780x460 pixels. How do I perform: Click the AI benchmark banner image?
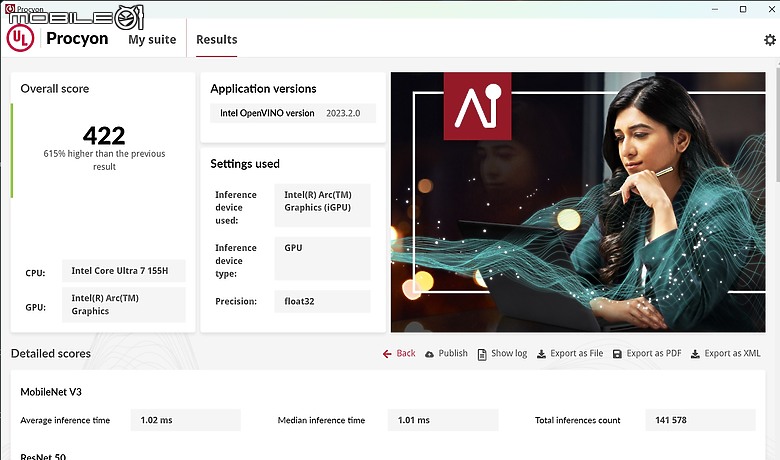click(x=578, y=202)
